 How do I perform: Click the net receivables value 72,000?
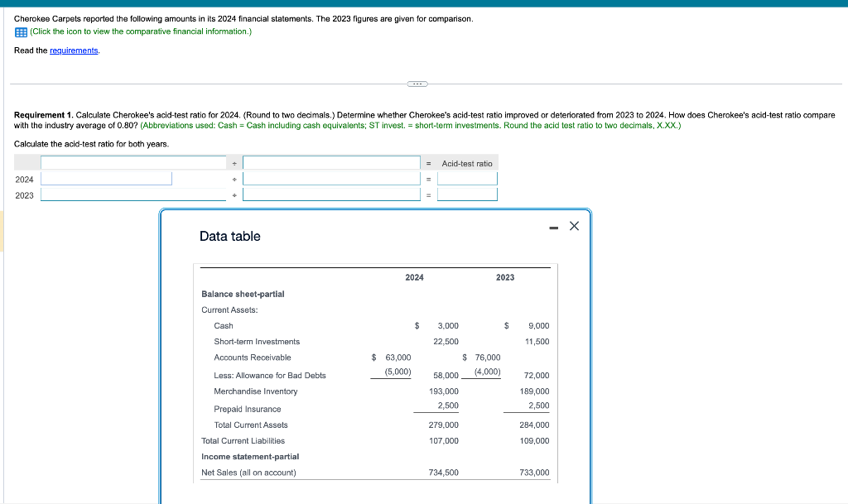point(537,376)
